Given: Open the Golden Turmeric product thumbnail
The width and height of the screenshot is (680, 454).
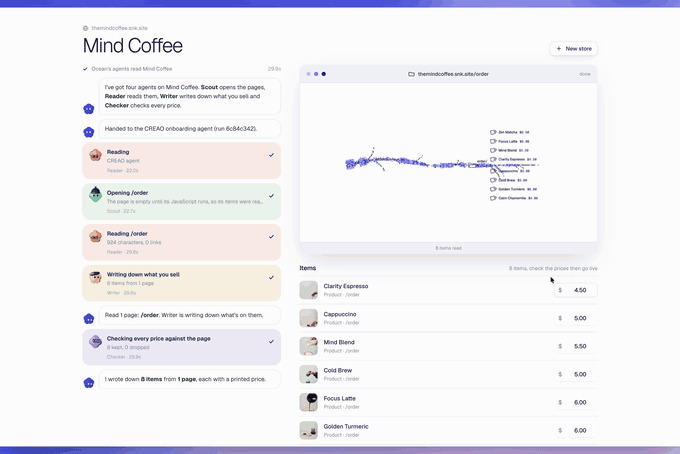Looking at the screenshot, I should pos(308,431).
